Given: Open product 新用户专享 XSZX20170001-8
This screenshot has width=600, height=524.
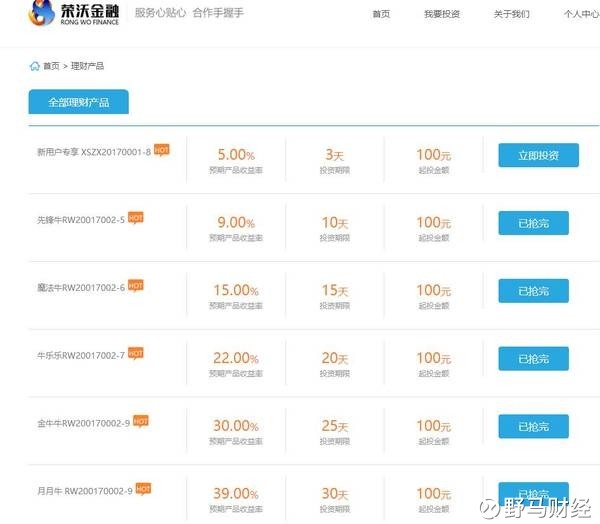Looking at the screenshot, I should pos(94,152).
